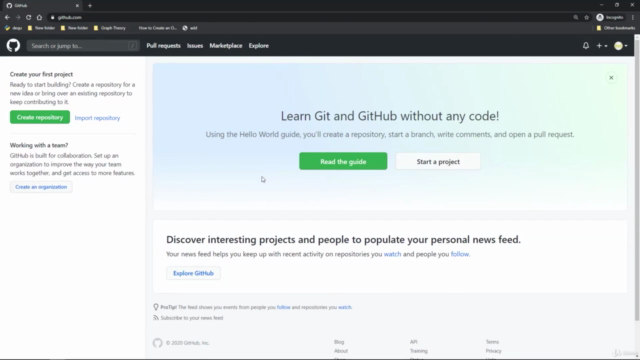Open the Graph Theory bookmark folder
Viewport: 640px width, 360px height.
pos(109,28)
